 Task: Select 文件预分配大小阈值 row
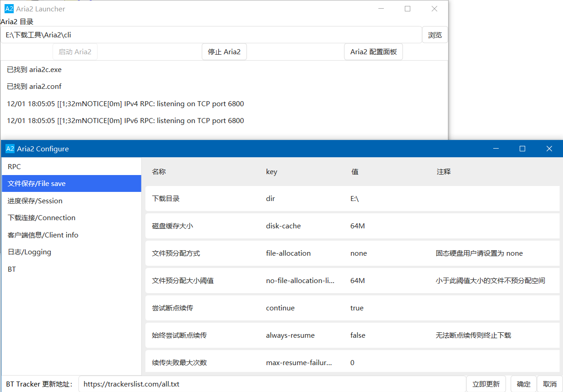point(352,281)
